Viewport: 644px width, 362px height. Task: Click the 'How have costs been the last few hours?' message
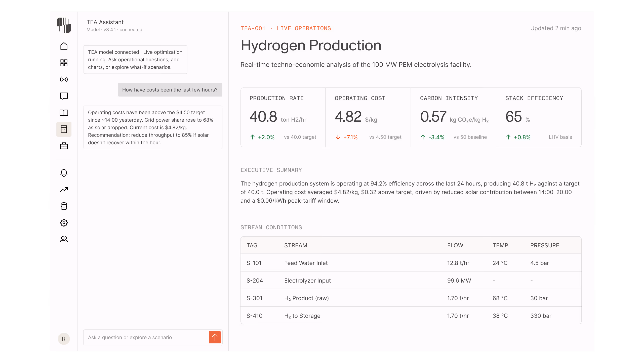170,90
